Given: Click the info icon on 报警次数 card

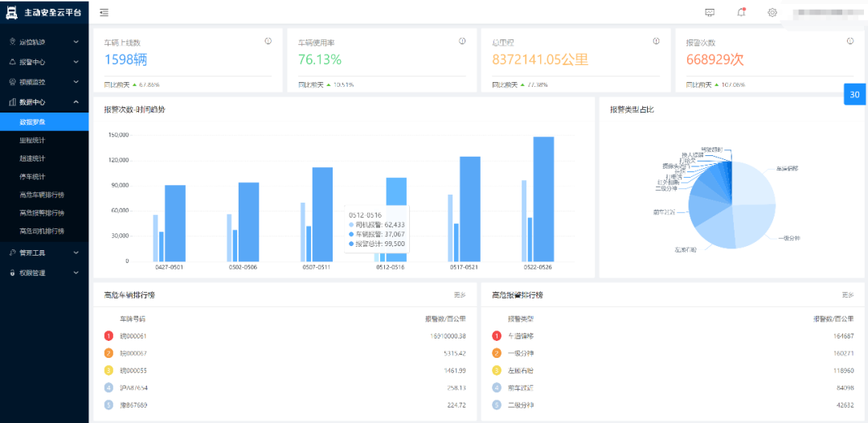Looking at the screenshot, I should (850, 41).
